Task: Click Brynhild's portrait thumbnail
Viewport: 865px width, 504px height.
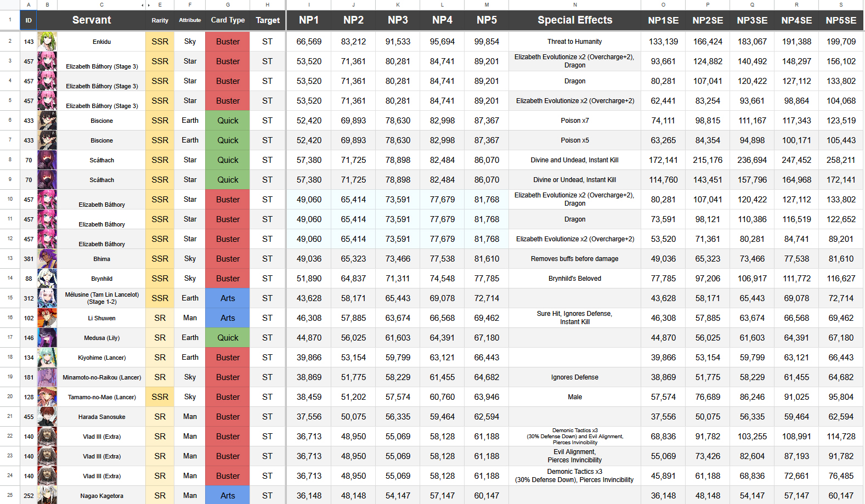Action: coord(47,279)
